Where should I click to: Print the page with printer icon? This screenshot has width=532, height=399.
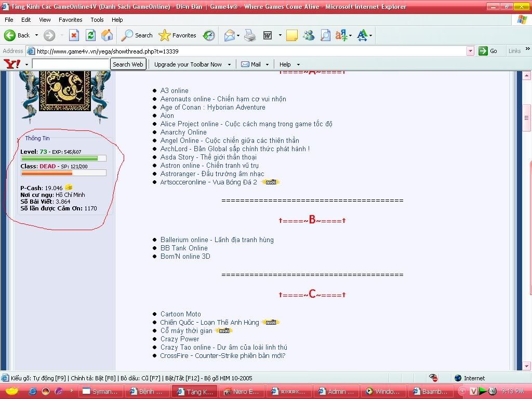point(250,35)
